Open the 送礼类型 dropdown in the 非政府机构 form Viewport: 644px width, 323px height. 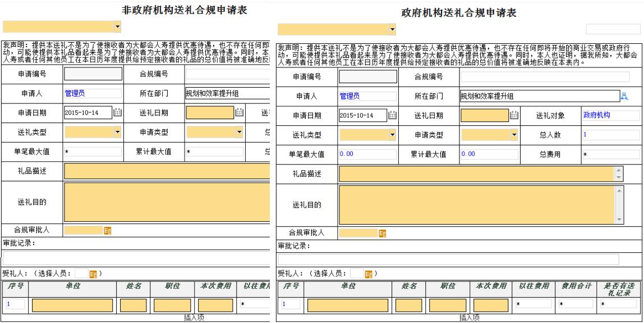coord(117,132)
